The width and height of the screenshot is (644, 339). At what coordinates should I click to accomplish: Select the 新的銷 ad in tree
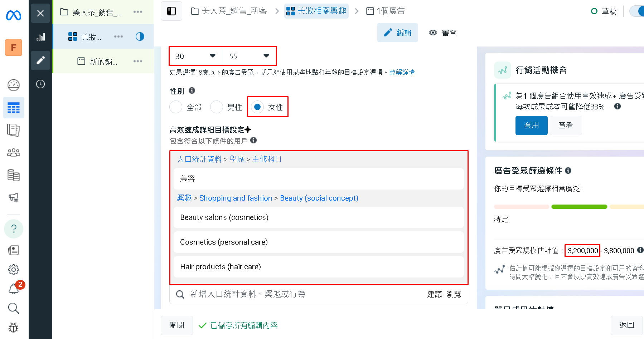coord(97,62)
